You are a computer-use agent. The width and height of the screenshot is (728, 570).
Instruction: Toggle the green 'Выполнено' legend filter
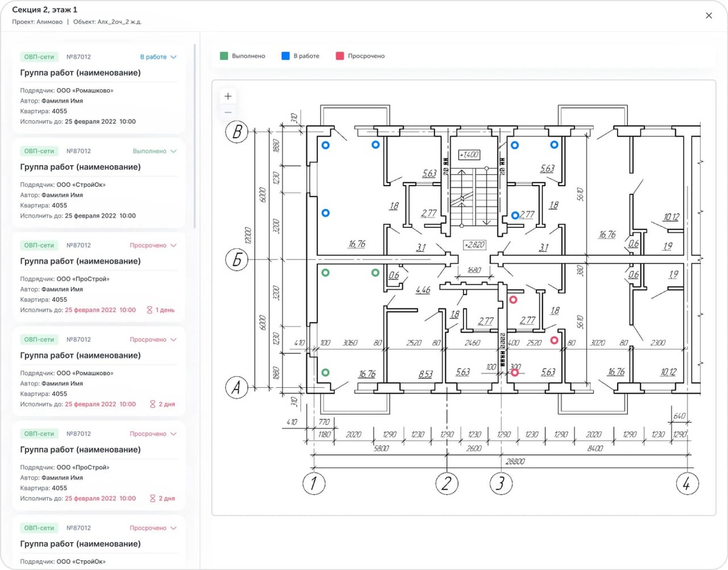tap(243, 56)
